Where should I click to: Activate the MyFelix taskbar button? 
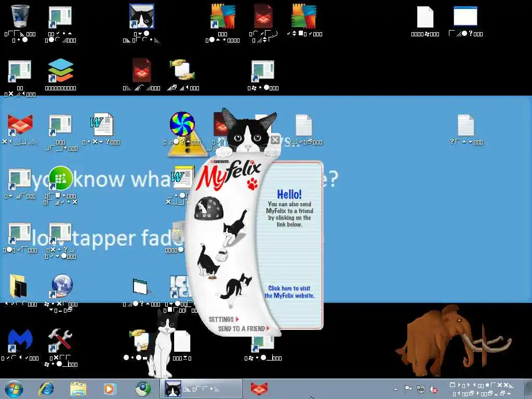[x=201, y=389]
